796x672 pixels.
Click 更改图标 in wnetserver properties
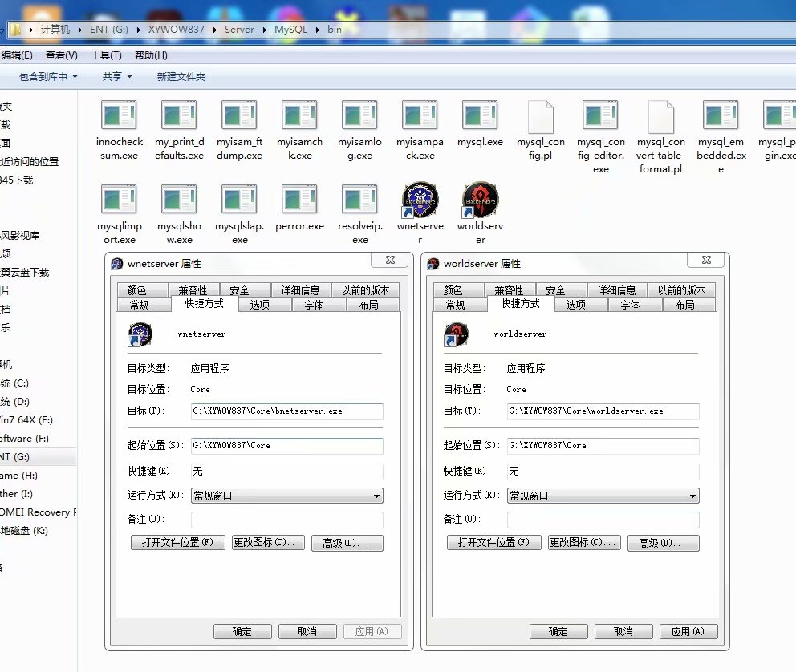tap(267, 543)
